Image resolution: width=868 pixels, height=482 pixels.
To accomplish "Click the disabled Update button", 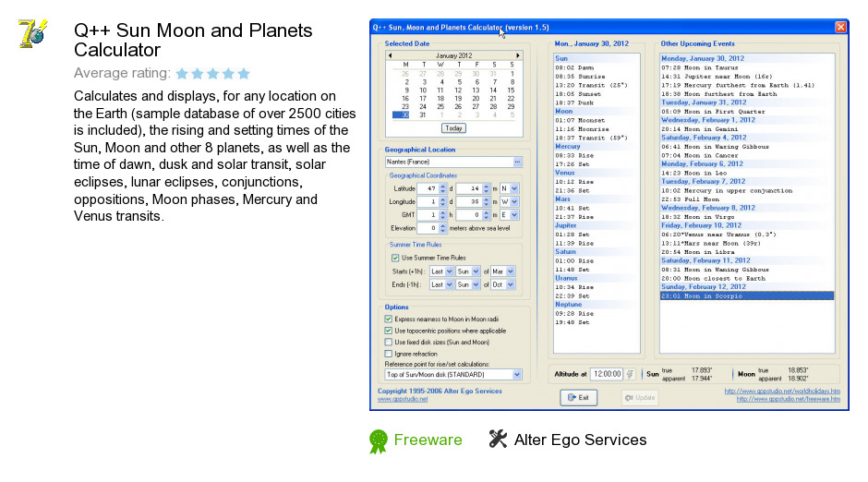I will click(x=639, y=397).
